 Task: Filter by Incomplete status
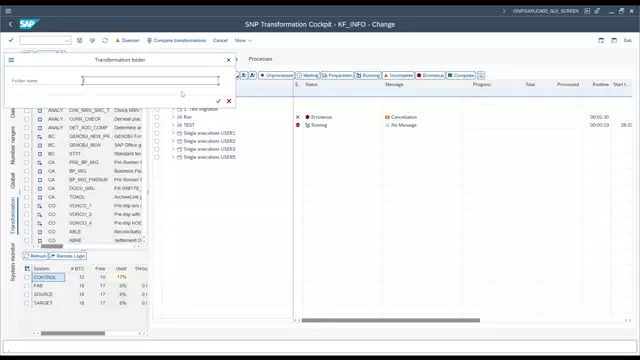[x=398, y=76]
